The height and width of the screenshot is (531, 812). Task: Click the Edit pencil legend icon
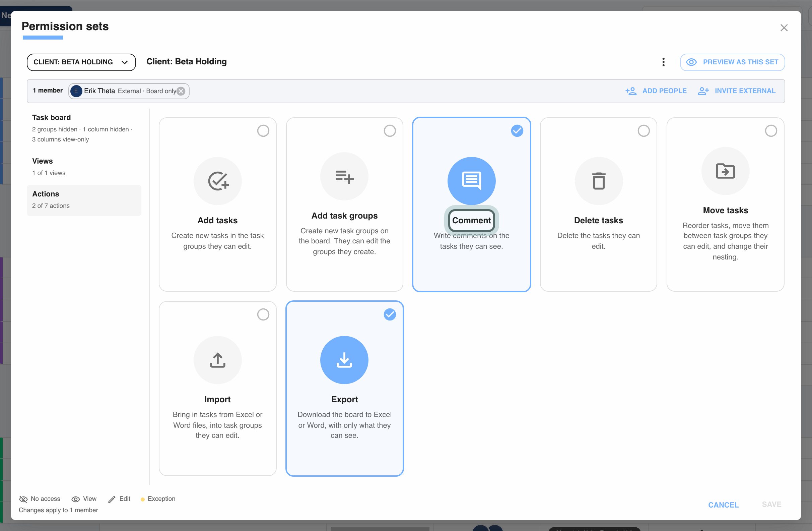coord(112,499)
